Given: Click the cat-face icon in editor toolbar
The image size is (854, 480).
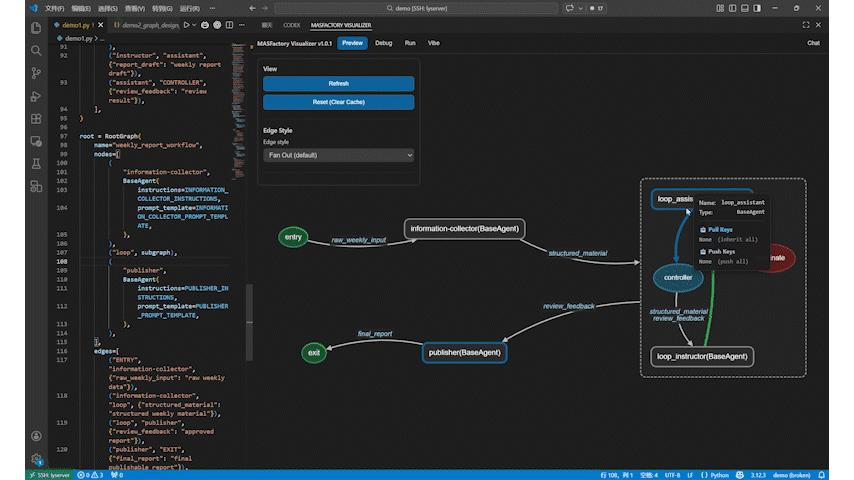Looking at the screenshot, I should click(205, 25).
